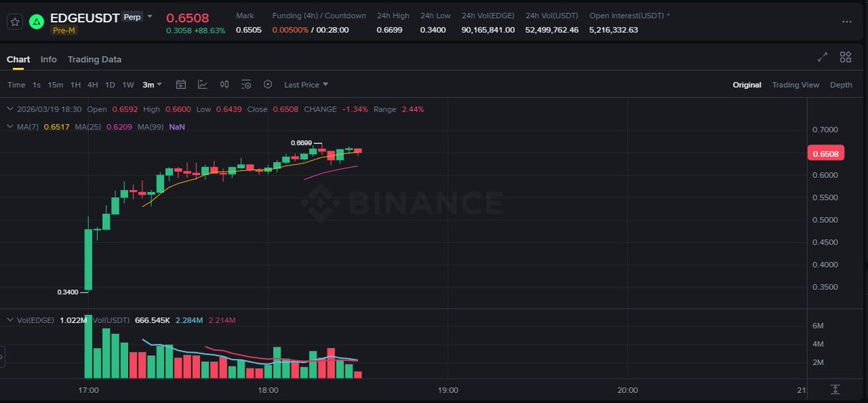The width and height of the screenshot is (868, 403).
Task: Collapse the Vol(EDGE) indicator chevron
Action: (x=10, y=319)
